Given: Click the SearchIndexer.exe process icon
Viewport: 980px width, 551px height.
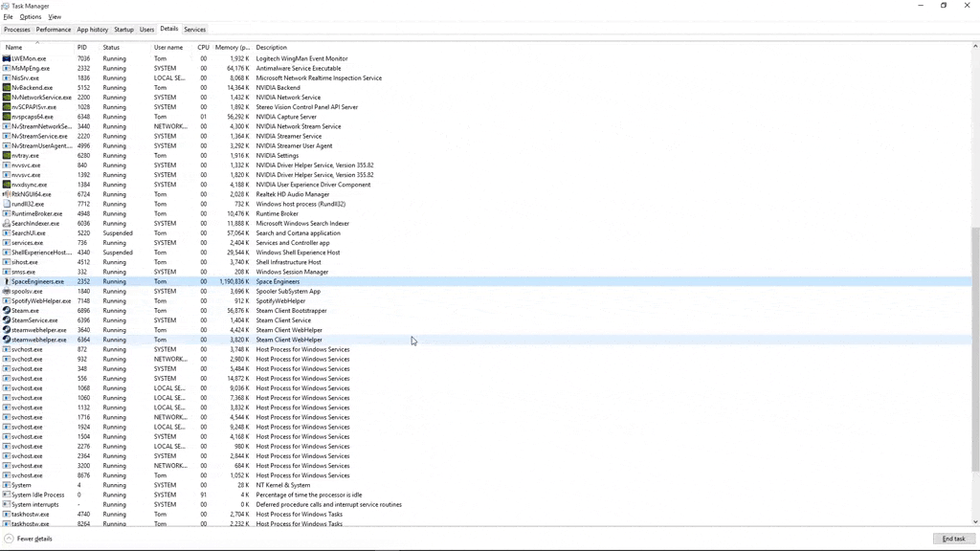Looking at the screenshot, I should coord(7,224).
